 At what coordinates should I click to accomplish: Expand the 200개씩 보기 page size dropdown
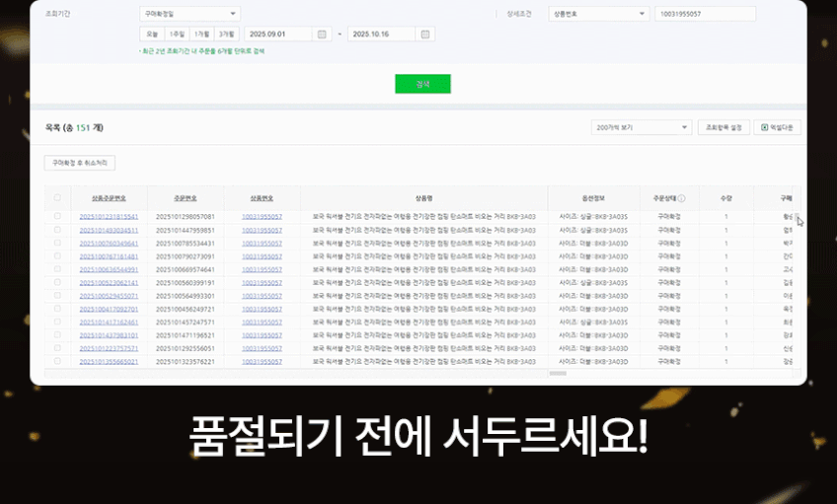point(642,127)
